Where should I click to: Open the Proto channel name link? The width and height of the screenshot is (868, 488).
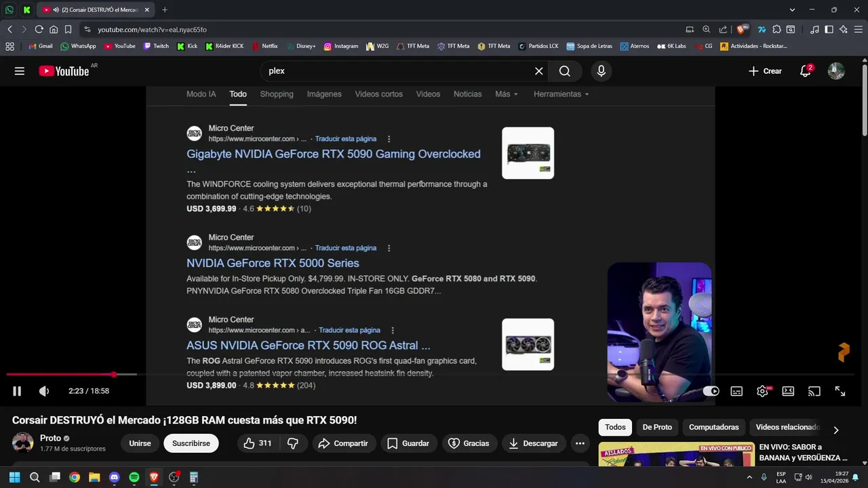[50, 438]
